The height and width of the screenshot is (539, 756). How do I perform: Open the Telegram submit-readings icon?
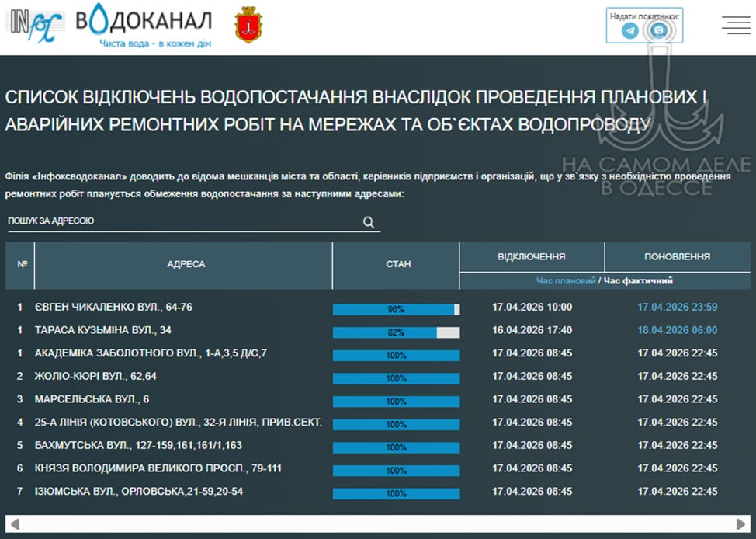point(630,30)
